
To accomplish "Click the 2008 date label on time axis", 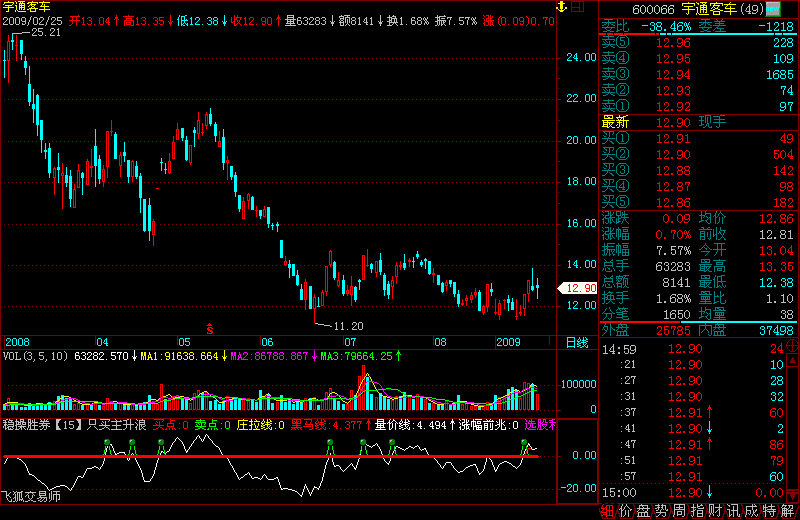I will tap(17, 342).
